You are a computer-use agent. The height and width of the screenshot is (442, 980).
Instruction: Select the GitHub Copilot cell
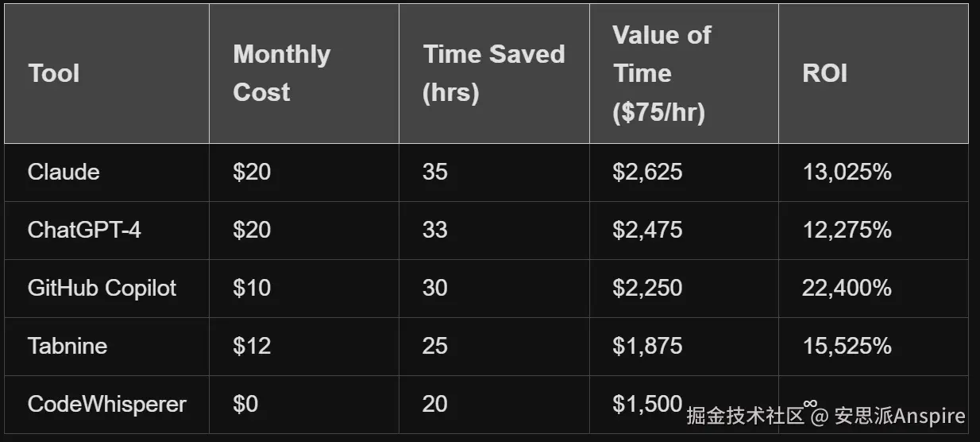(102, 288)
